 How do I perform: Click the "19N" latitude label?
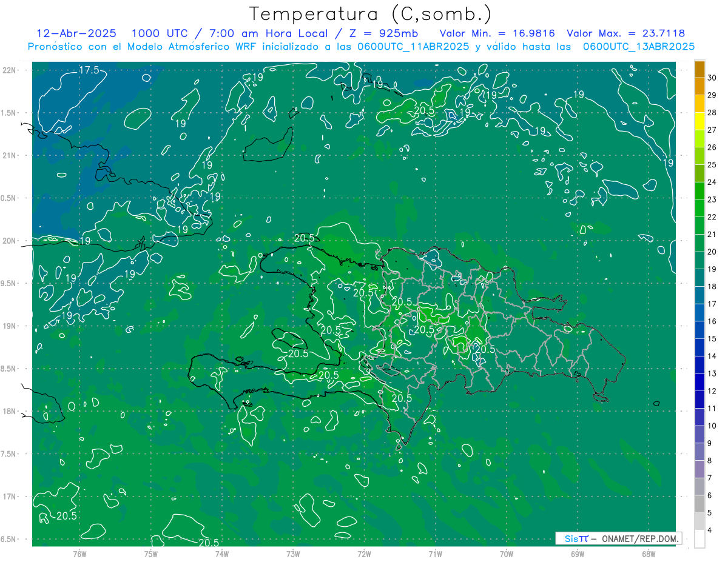tap(10, 326)
